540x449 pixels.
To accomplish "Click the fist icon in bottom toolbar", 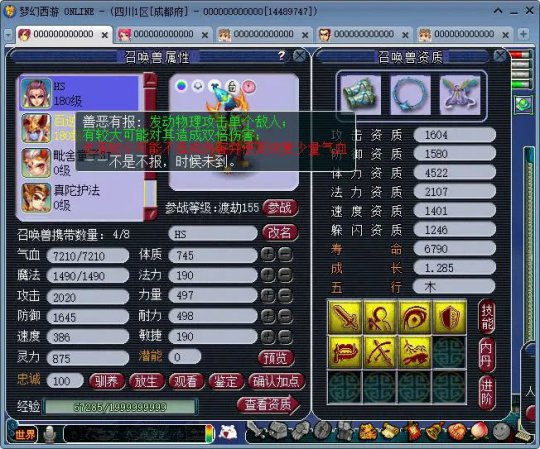I will [x=300, y=431].
